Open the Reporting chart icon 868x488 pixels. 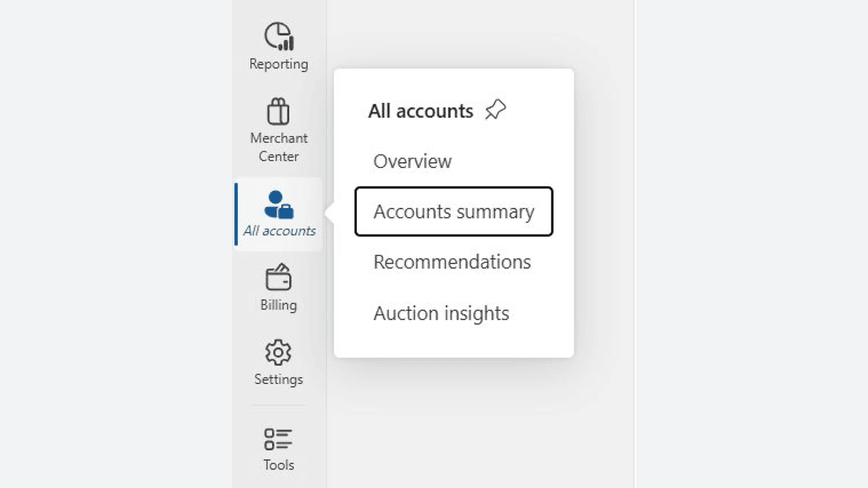coord(279,36)
